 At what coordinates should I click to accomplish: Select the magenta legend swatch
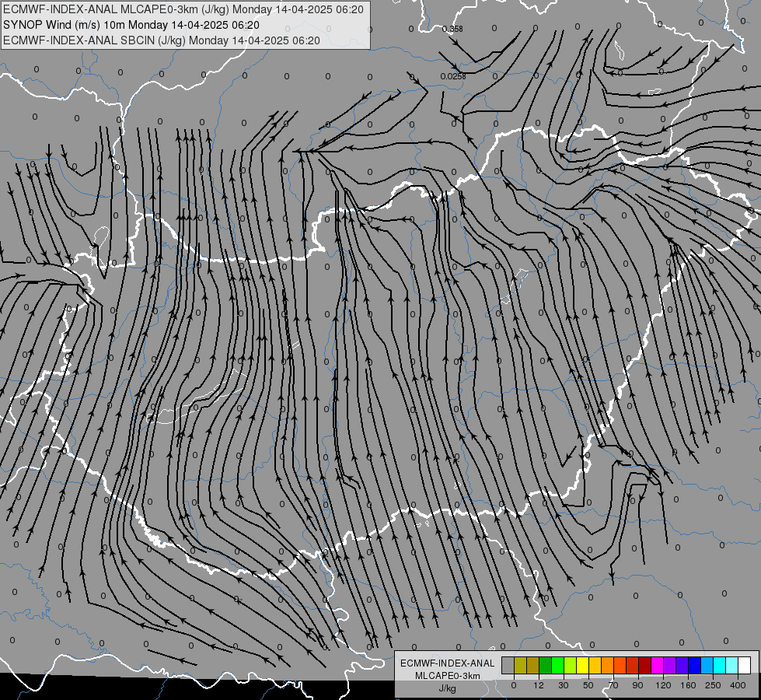coord(657,665)
